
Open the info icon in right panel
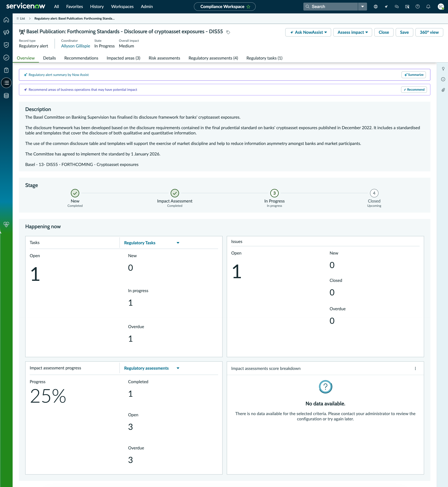click(x=443, y=79)
